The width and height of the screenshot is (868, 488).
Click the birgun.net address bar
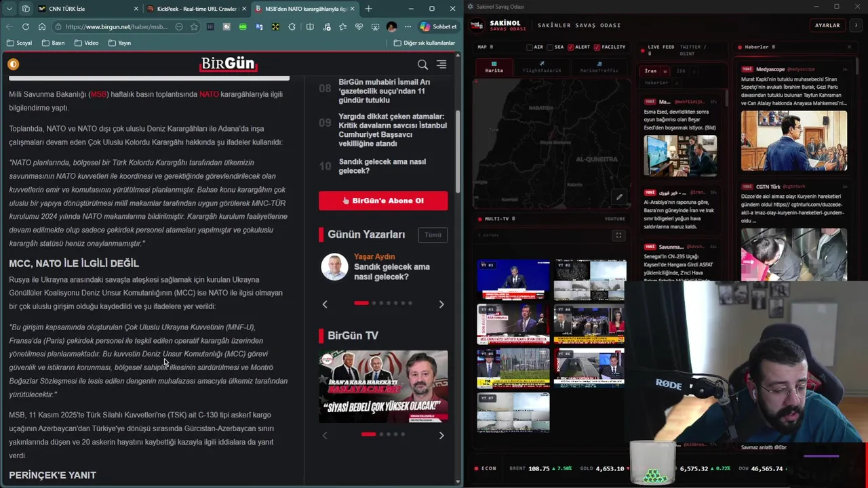115,26
